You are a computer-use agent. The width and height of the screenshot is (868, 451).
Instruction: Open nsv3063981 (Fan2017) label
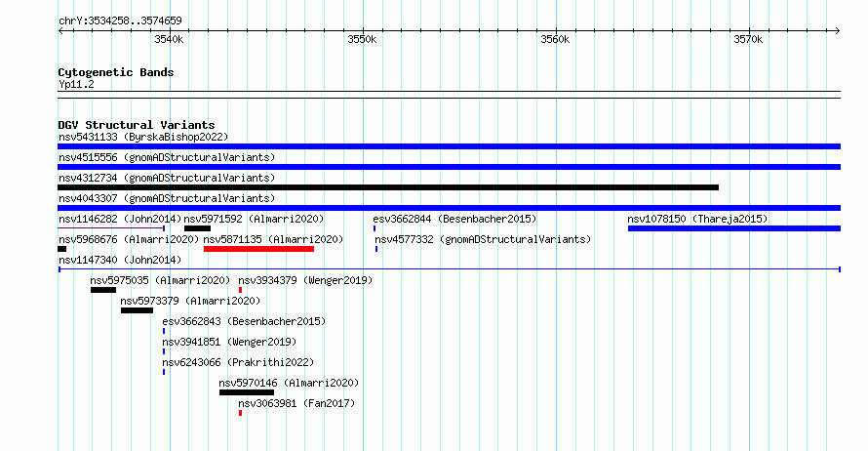(x=296, y=403)
